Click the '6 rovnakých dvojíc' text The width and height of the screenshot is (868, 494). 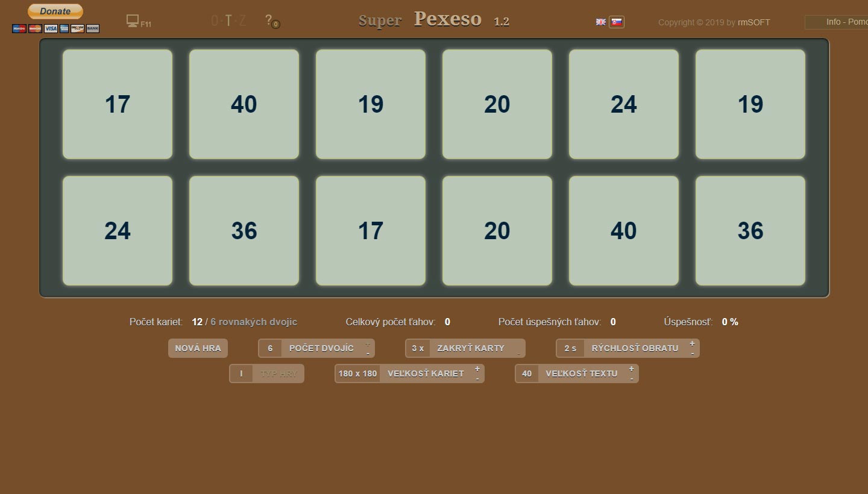pyautogui.click(x=254, y=322)
